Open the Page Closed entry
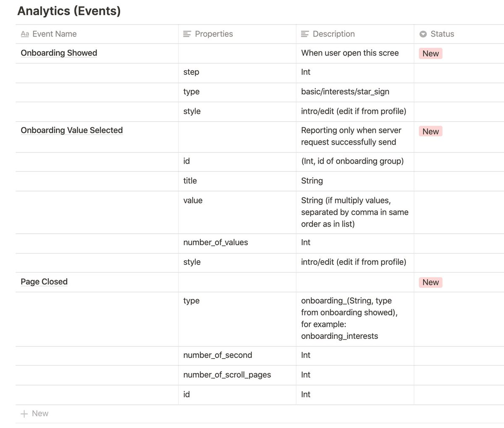Image resolution: width=504 pixels, height=428 pixels. pyautogui.click(x=44, y=282)
